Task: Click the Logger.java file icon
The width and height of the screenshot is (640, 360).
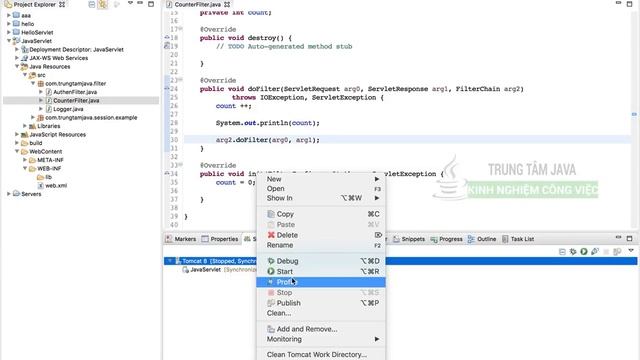Action: (49, 109)
